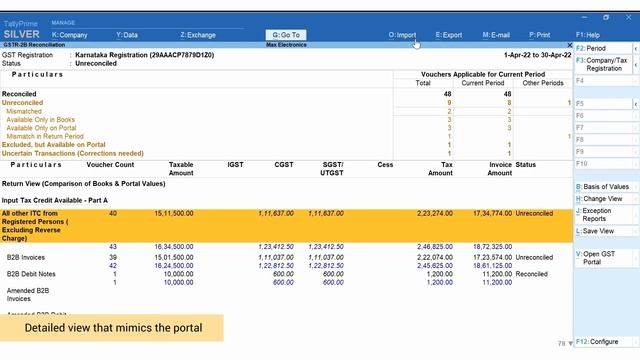Viewport: 640px width, 360px height.
Task: Select Excluded, but Available on Portal row
Action: (287, 144)
